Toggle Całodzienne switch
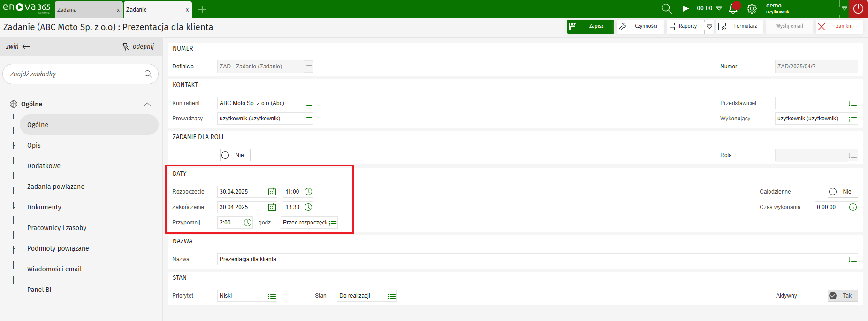Screen dimensions: 868x321 point(833,192)
